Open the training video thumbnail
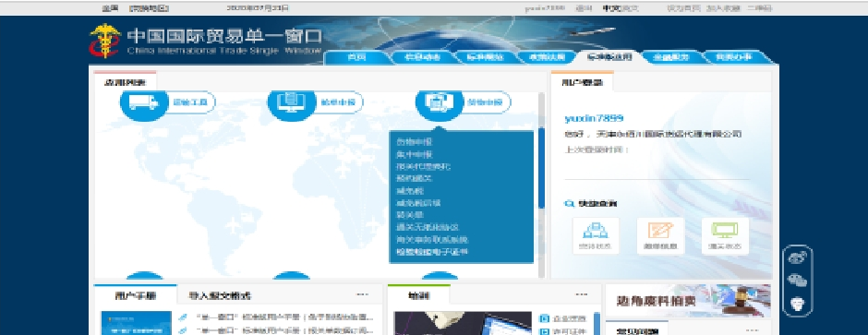868x335 pixels. pos(464,323)
